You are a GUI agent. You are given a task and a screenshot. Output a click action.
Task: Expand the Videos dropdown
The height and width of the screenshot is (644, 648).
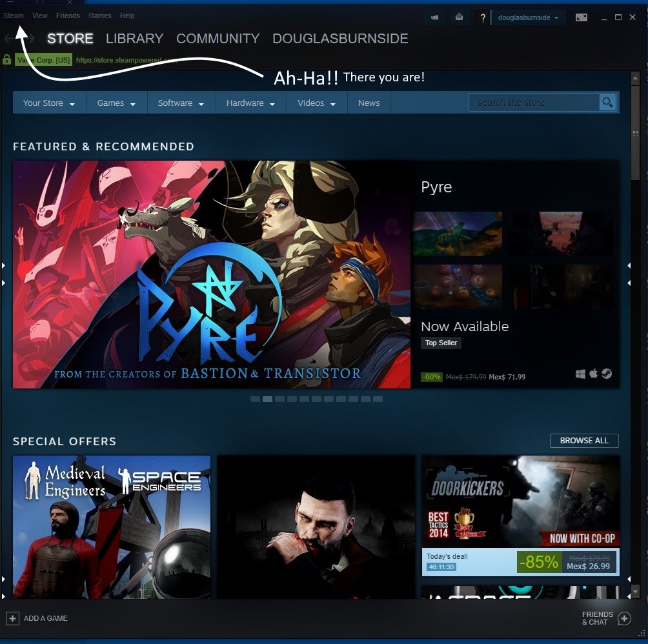(317, 103)
